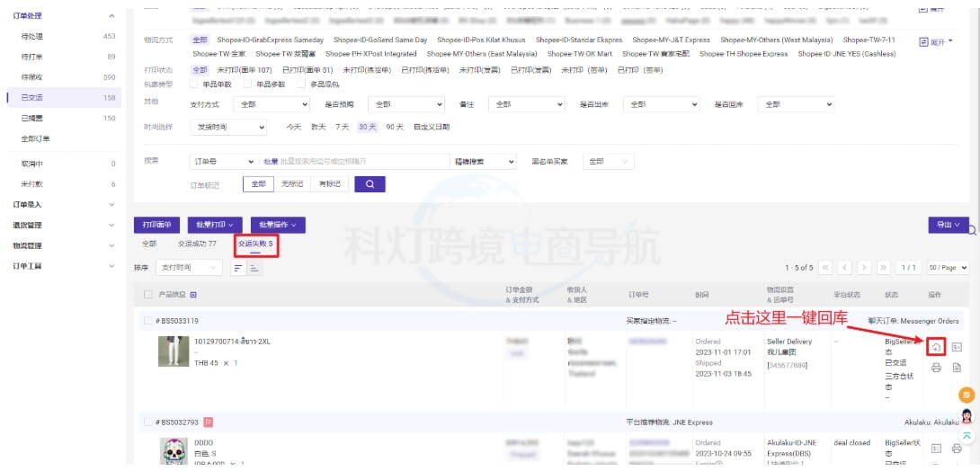This screenshot has width=980, height=471.
Task: Click the expand icon beside 产品信息 header
Action: tap(192, 295)
